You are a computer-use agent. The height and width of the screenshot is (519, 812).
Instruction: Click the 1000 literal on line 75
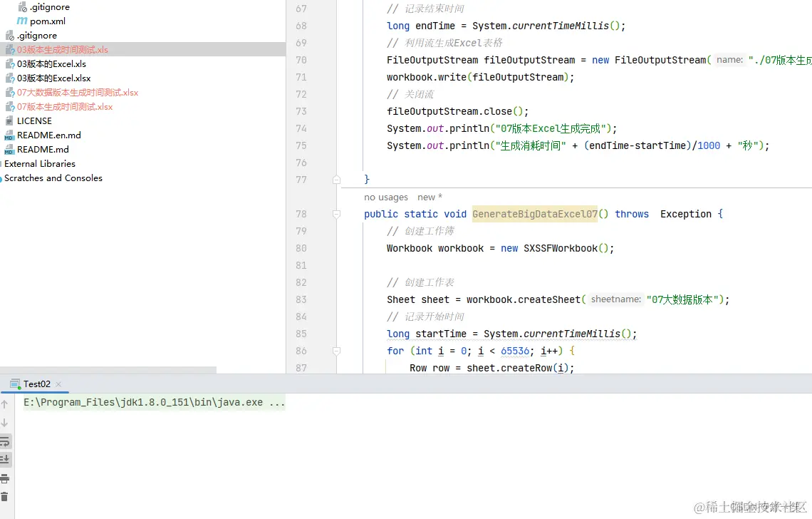(709, 145)
